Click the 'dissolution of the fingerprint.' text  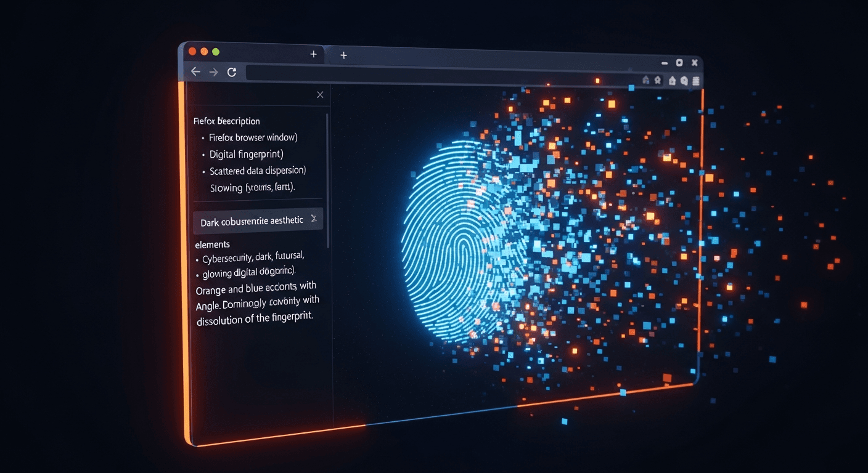click(255, 319)
